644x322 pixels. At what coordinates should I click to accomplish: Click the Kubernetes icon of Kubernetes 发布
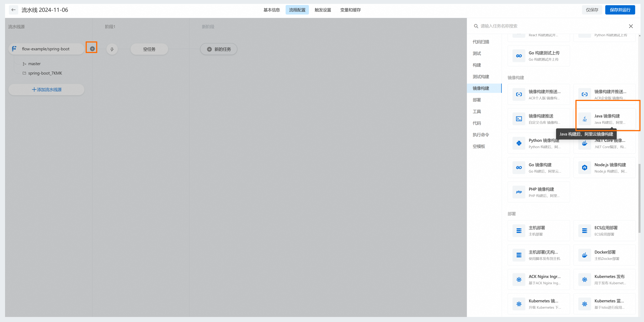[x=585, y=280]
